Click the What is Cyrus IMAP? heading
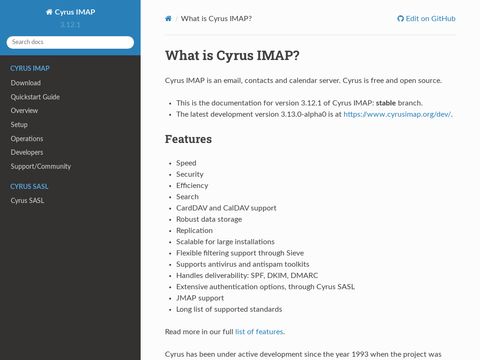 coord(232,56)
